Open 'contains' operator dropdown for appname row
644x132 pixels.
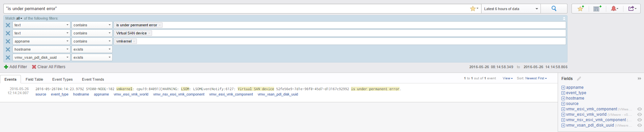pyautogui.click(x=92, y=41)
